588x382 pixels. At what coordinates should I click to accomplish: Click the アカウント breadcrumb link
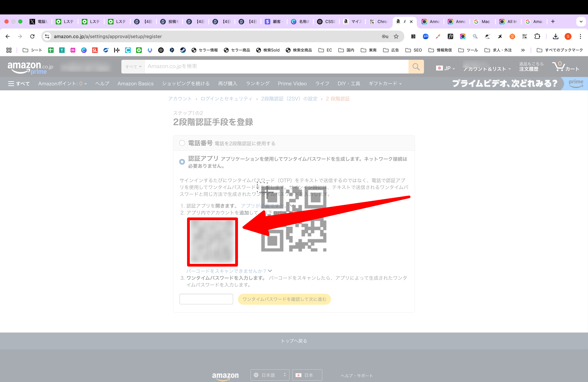click(x=180, y=99)
